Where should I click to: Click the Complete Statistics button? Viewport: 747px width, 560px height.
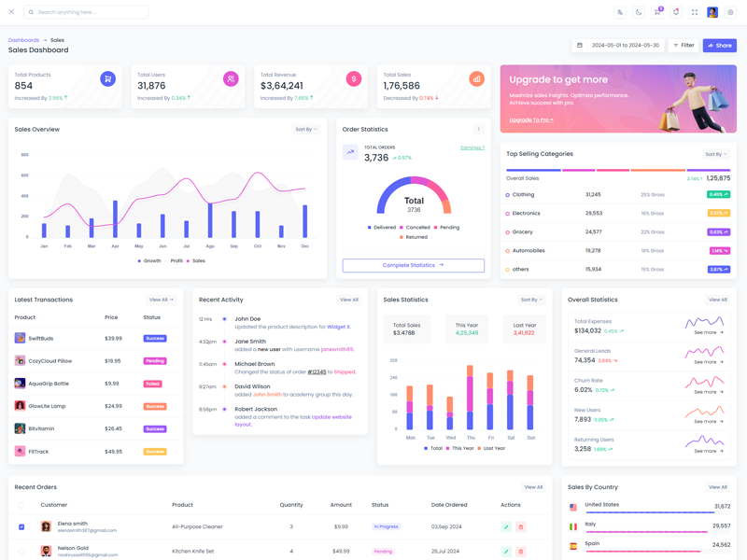[413, 265]
